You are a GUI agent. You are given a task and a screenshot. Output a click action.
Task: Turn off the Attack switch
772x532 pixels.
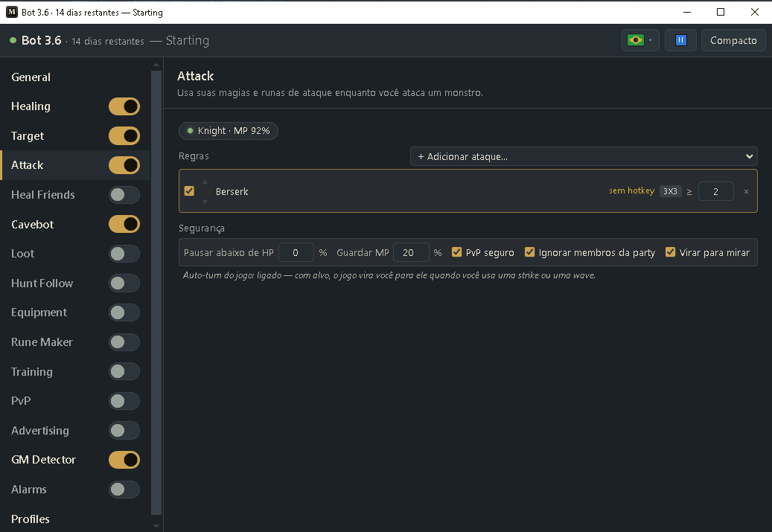124,165
